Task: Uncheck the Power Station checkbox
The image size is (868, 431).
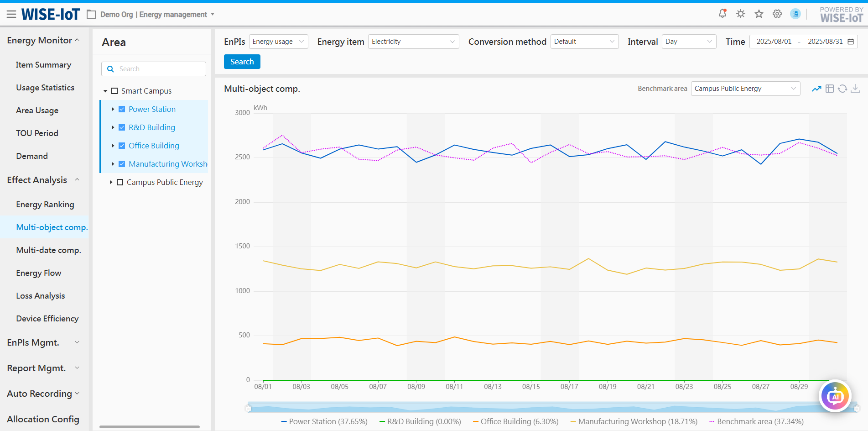Action: (122, 109)
